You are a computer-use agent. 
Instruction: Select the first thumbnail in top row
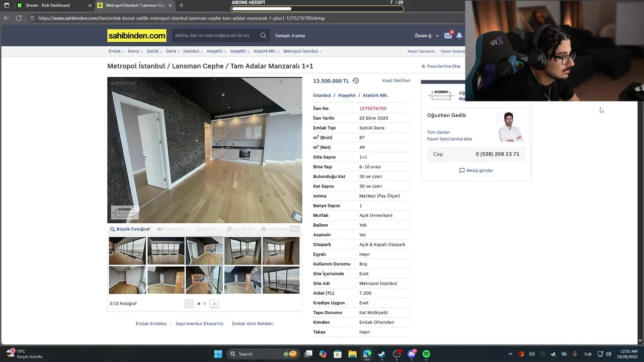pyautogui.click(x=127, y=251)
